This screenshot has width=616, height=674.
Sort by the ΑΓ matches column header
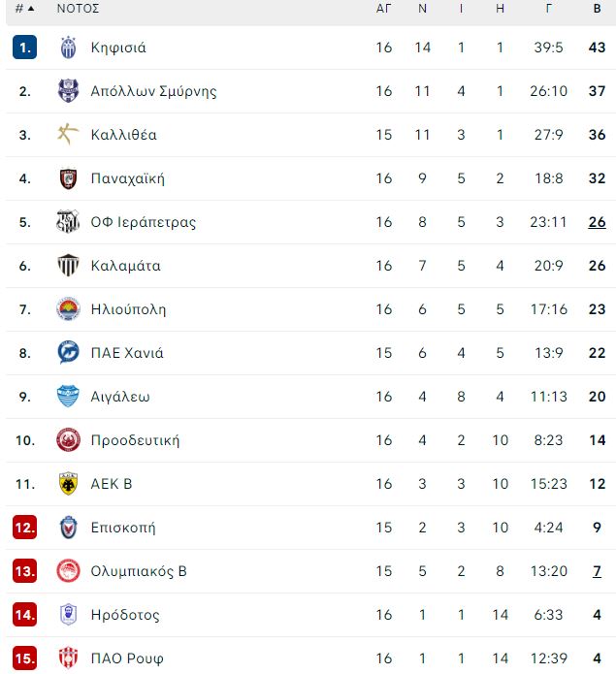[x=383, y=9]
